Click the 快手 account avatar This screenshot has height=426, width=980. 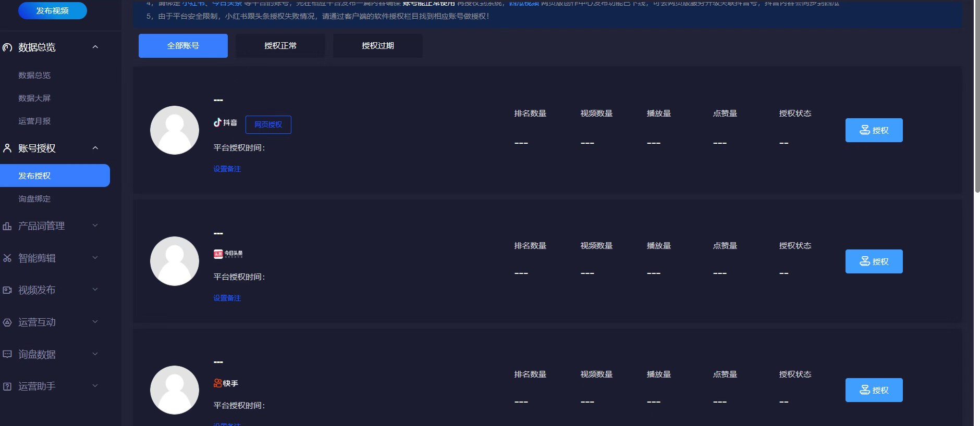[x=175, y=390]
